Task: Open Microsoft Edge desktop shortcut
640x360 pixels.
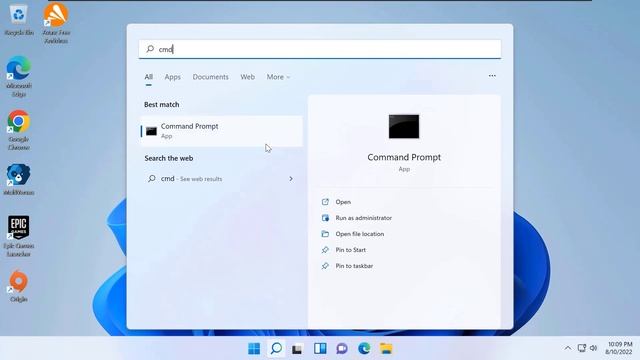Action: (18, 77)
